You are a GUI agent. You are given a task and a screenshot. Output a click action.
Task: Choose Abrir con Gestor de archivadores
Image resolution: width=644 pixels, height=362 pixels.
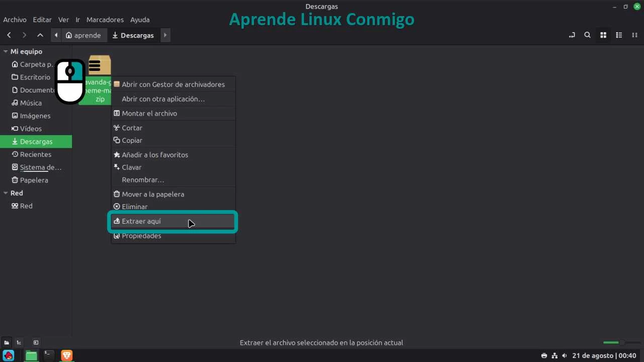coord(173,84)
